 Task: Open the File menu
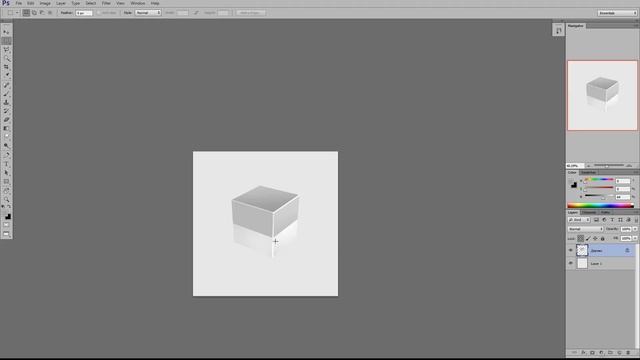19,3
